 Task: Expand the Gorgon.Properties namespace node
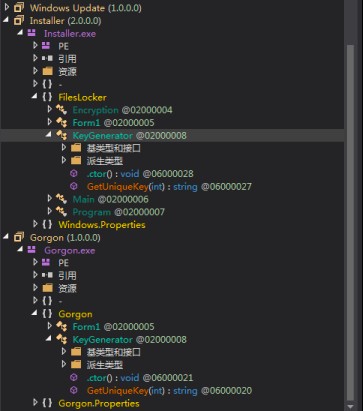point(35,403)
